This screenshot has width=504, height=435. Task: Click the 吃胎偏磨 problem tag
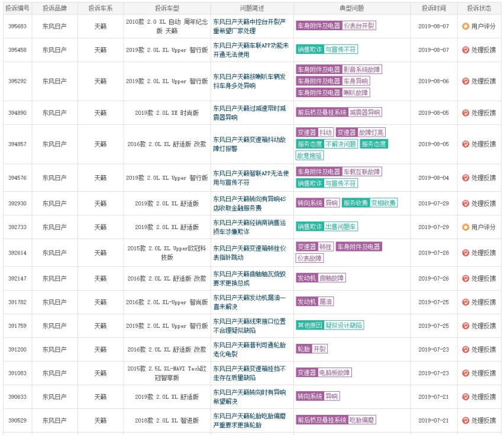point(361,420)
